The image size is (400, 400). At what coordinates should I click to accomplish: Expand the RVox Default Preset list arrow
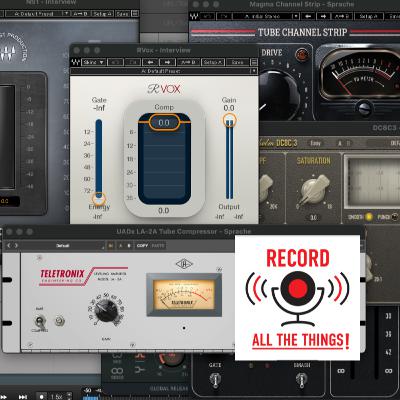coord(254,71)
